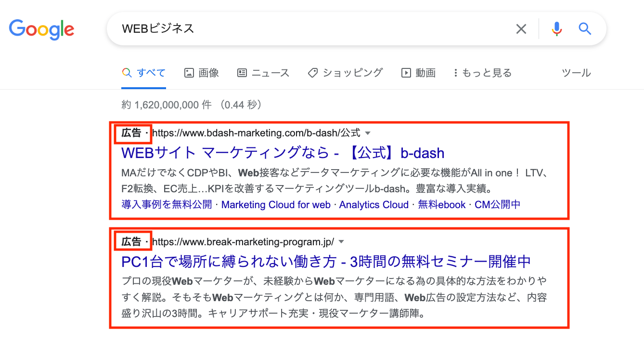The image size is (644, 345).
Task: Open the ツール tools options
Action: pyautogui.click(x=576, y=73)
